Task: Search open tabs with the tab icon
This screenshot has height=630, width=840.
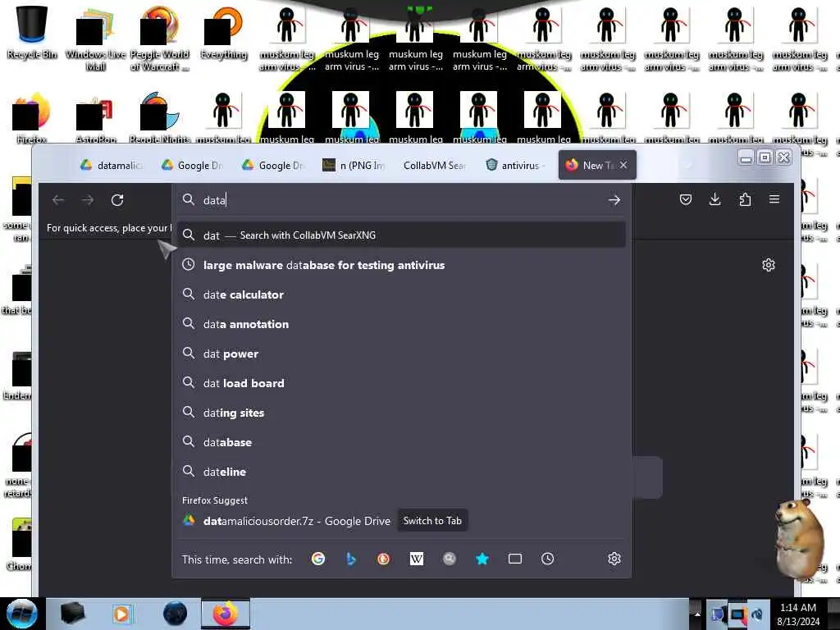Action: coord(515,559)
